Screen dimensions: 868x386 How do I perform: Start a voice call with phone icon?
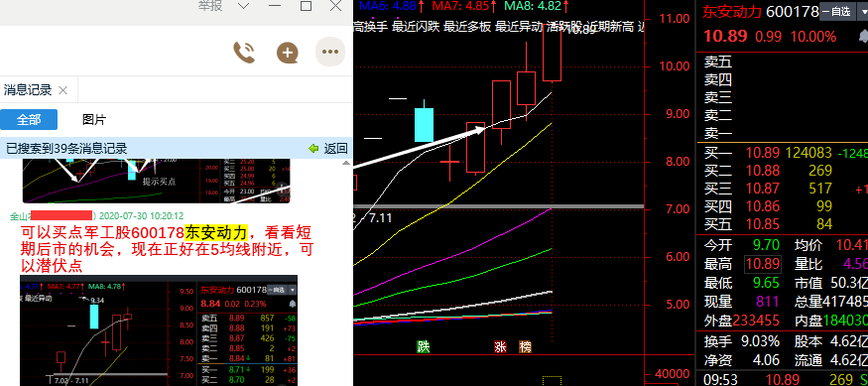[244, 53]
